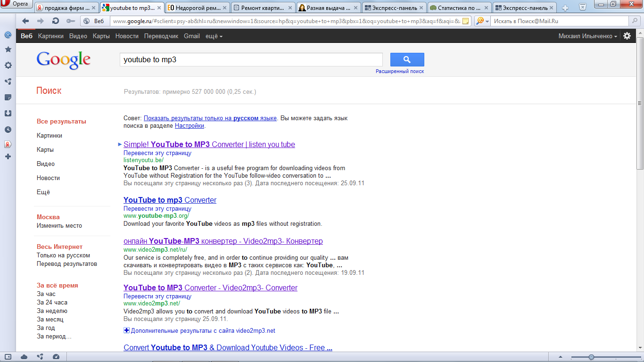Open the 'Simple! YouTube to MP3 Converter' result
The image size is (644, 362).
click(x=209, y=144)
